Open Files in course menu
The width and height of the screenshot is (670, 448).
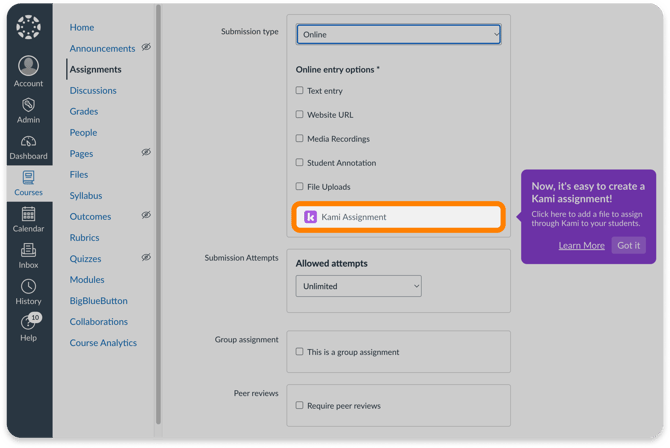coord(79,174)
